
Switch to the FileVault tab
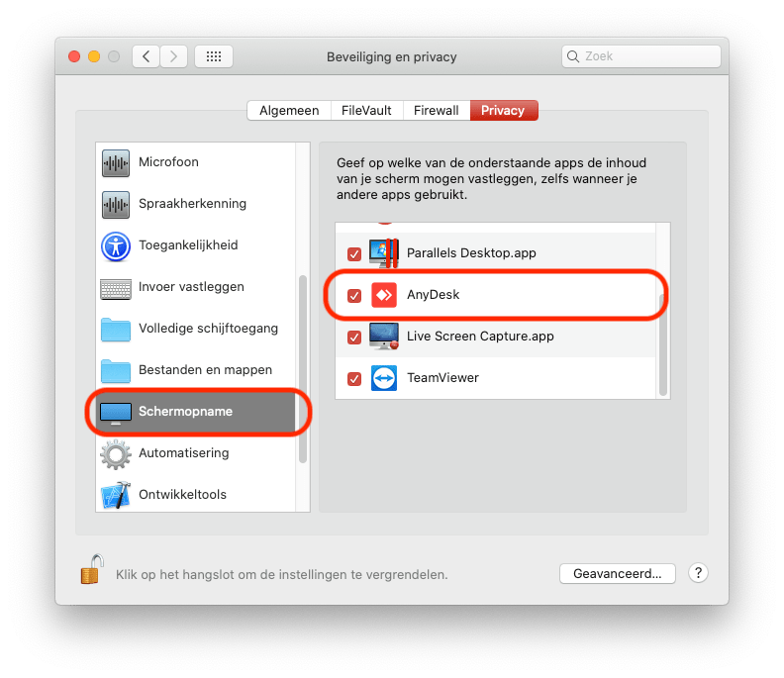366,111
